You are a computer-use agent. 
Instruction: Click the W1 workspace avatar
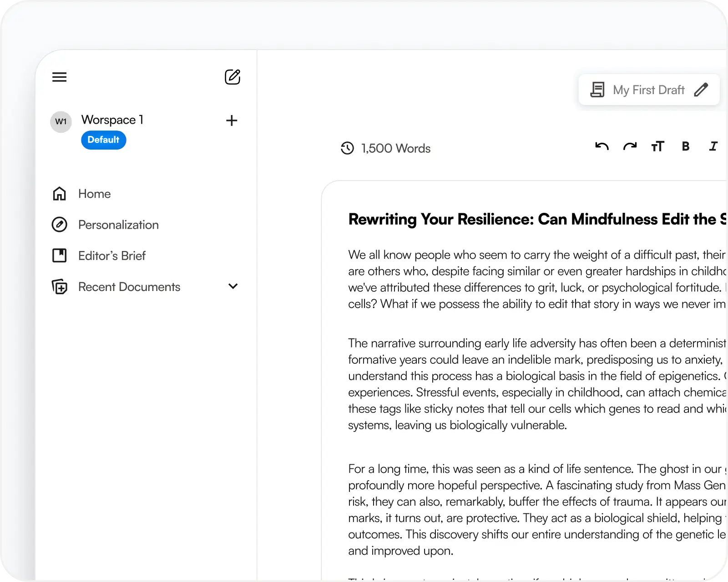[61, 121]
